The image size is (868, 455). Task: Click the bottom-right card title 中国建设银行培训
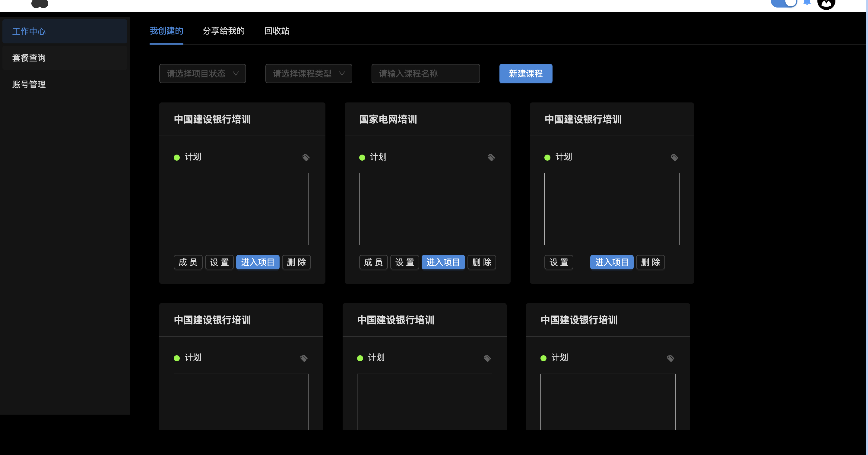click(579, 320)
